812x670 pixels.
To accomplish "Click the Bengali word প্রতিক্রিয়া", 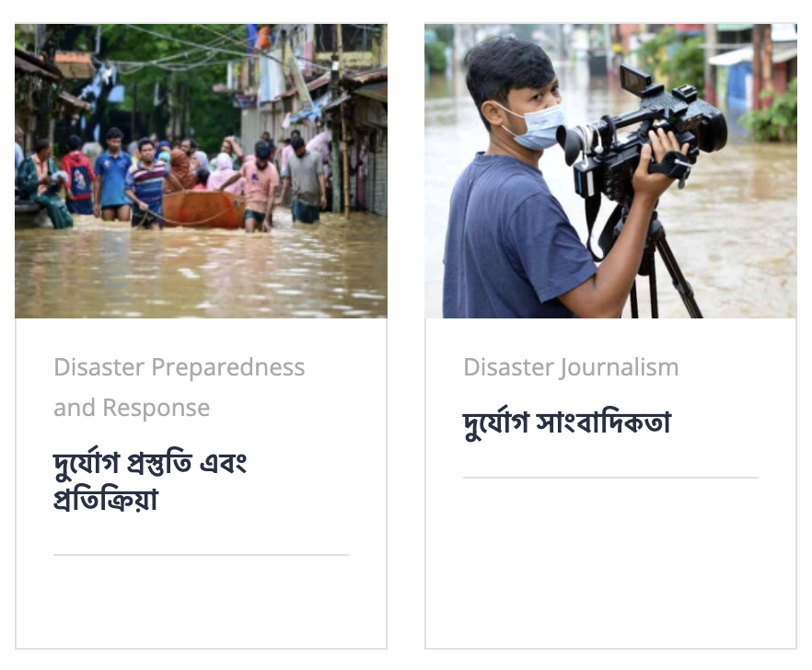I will point(106,500).
